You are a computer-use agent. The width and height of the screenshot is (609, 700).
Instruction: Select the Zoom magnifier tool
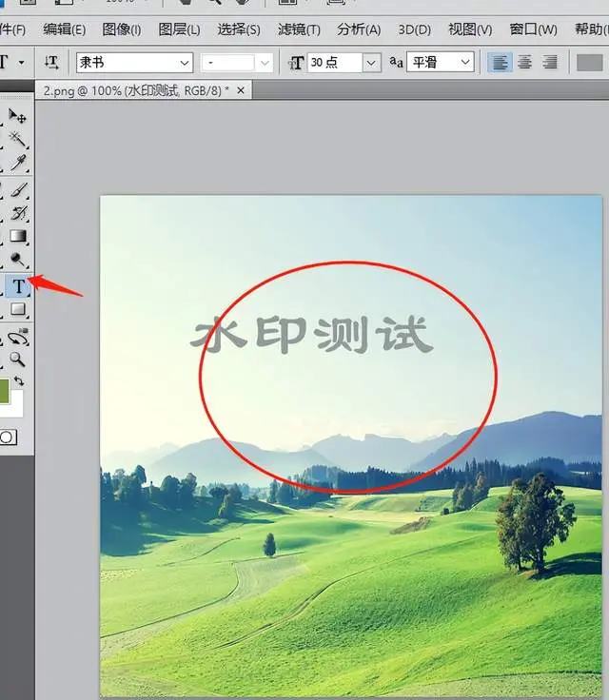(x=17, y=360)
